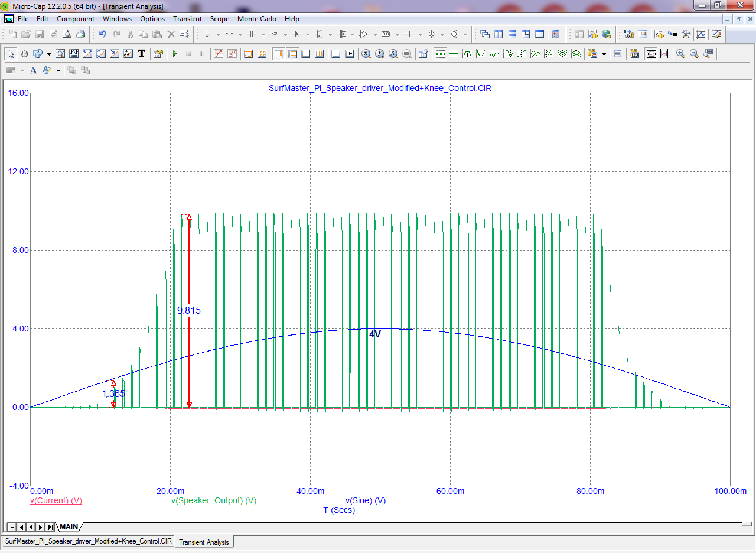
Task: Open the Transient menu
Action: pos(187,19)
